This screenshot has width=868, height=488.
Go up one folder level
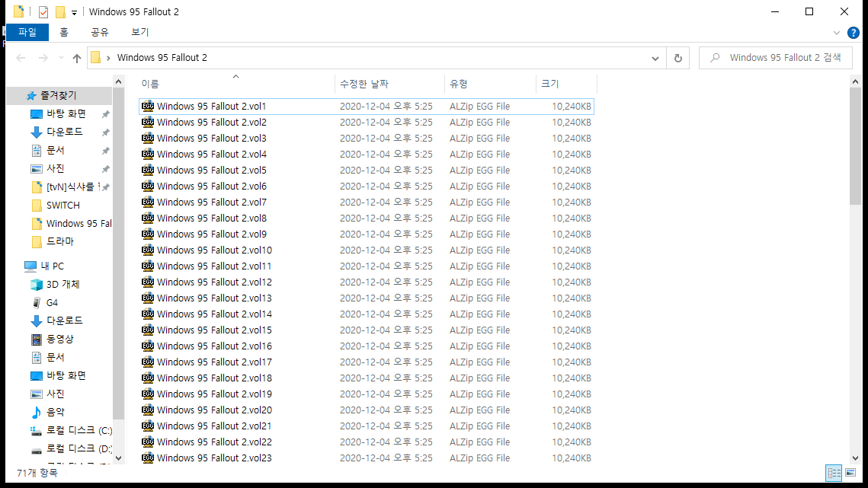[77, 58]
